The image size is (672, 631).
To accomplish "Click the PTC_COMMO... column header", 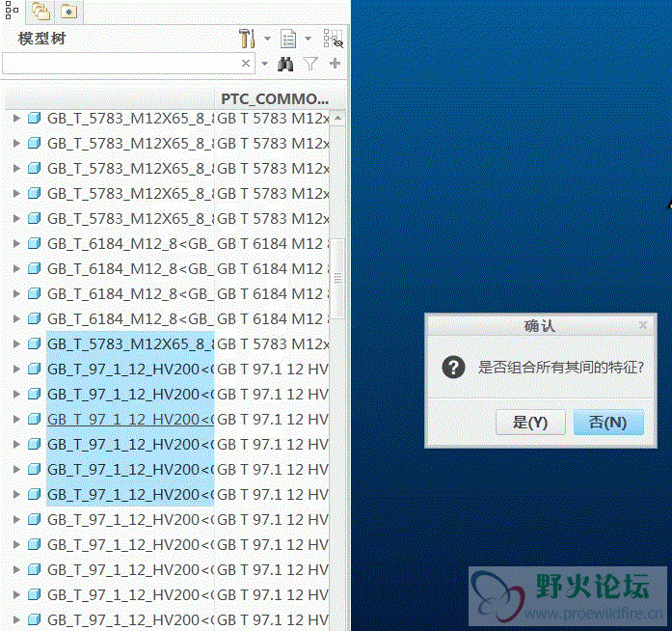I will point(275,99).
